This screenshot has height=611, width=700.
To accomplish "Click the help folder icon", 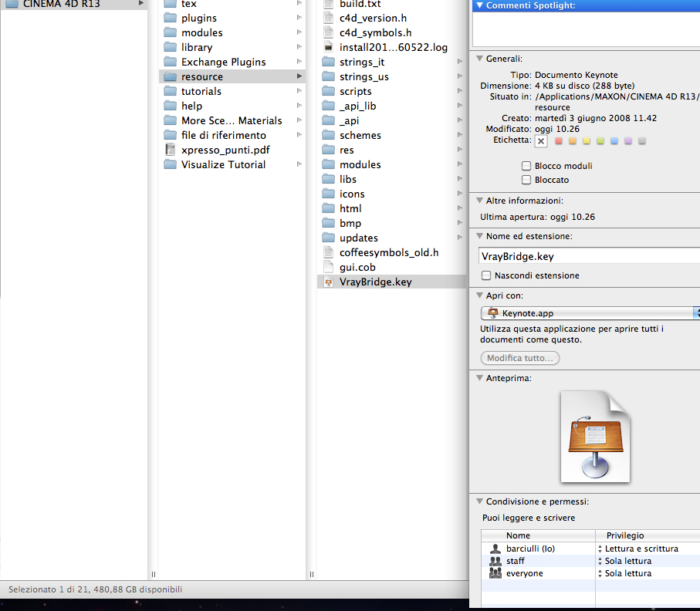I will tap(170, 106).
